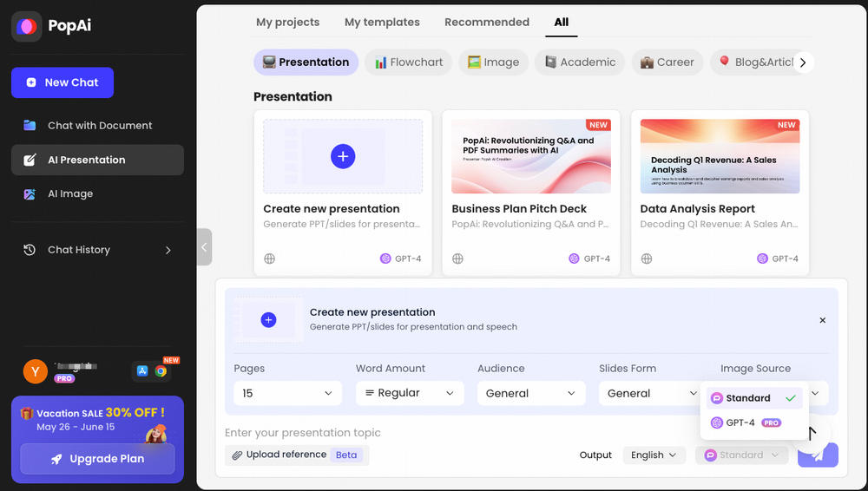The height and width of the screenshot is (491, 868).
Task: Click GPT-4 badge on Business Plan Pitch Deck card
Action: [589, 259]
